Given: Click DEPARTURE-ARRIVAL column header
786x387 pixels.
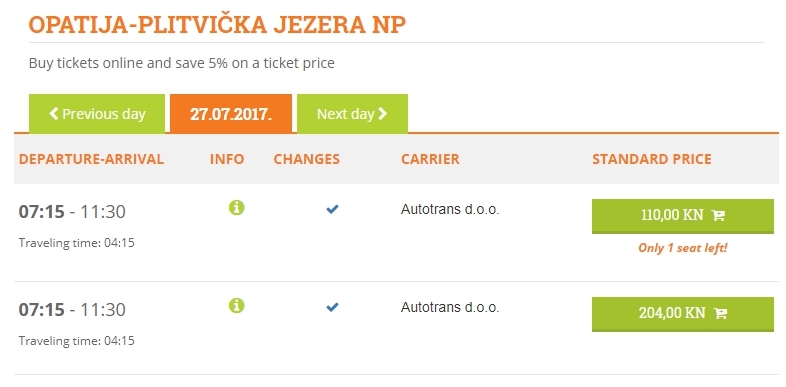Looking at the screenshot, I should (x=91, y=159).
